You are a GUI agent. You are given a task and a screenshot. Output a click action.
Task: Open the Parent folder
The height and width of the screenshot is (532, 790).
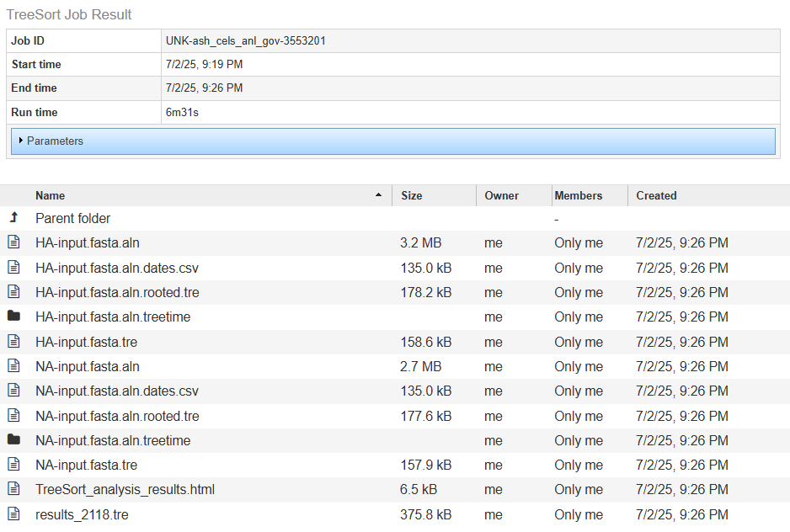pos(72,218)
